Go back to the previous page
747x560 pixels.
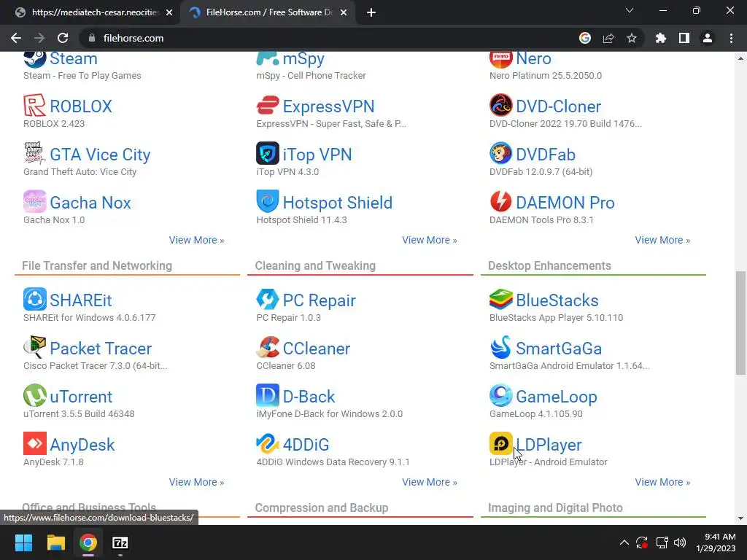(x=16, y=38)
